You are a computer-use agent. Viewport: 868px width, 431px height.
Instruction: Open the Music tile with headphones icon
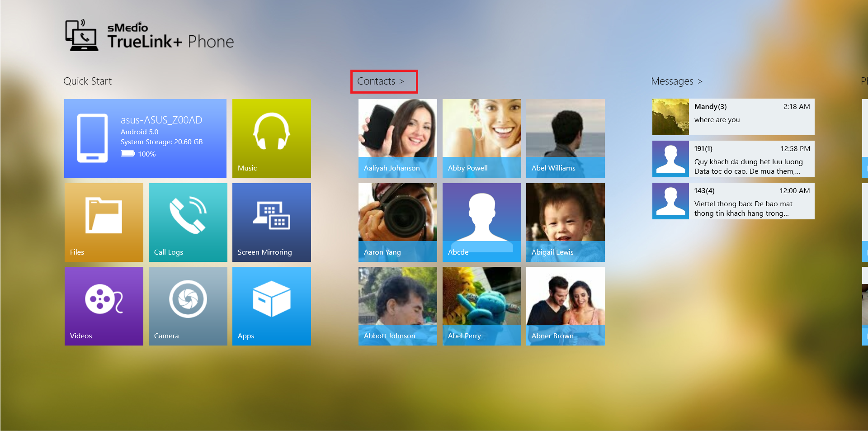point(271,138)
